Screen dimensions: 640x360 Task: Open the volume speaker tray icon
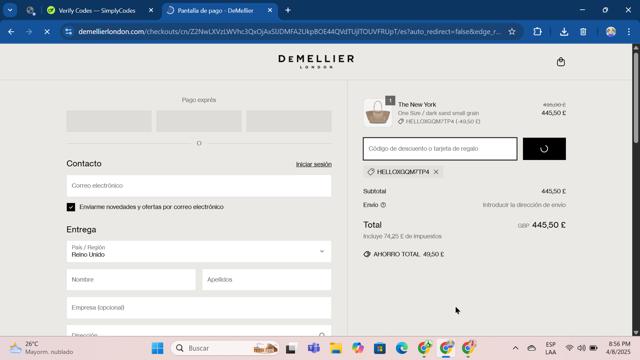tap(581, 348)
